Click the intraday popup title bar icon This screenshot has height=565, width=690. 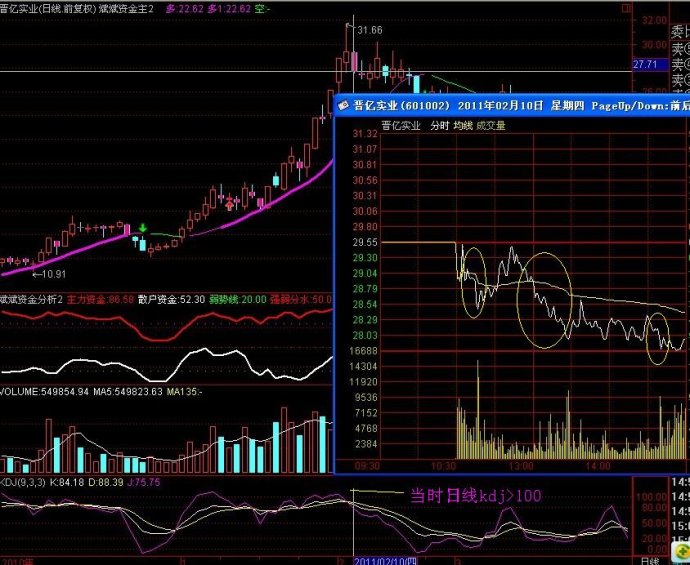point(343,106)
